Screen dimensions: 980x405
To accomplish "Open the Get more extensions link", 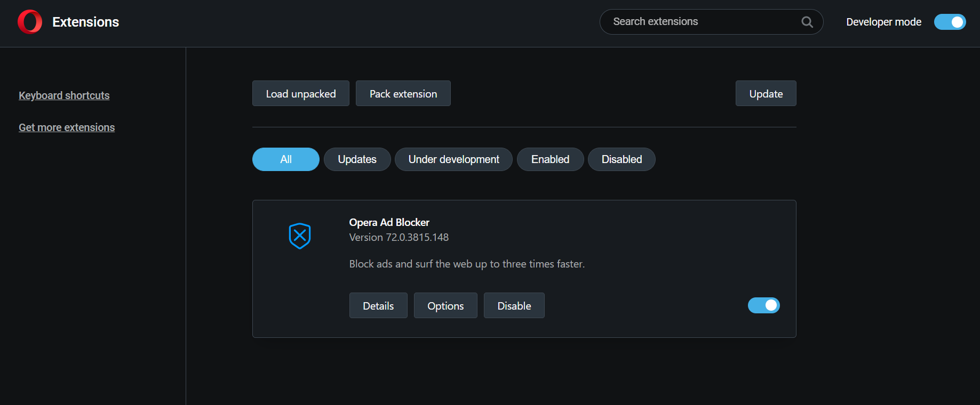I will (67, 127).
